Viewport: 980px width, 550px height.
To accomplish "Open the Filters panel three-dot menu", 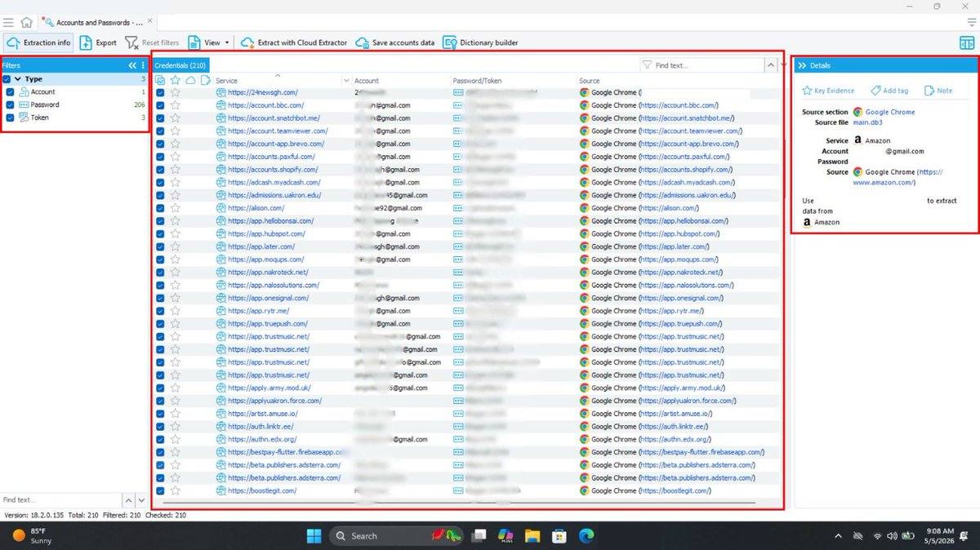I will [x=143, y=65].
